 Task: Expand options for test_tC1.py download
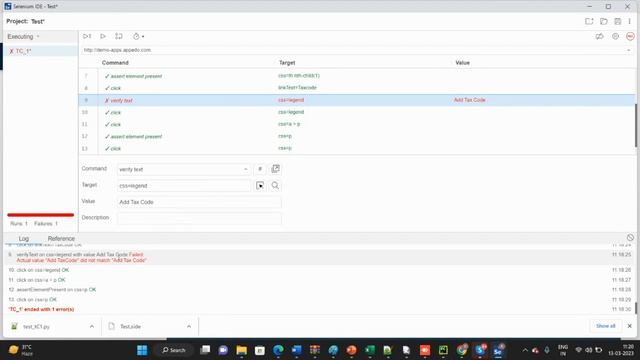coord(92,327)
